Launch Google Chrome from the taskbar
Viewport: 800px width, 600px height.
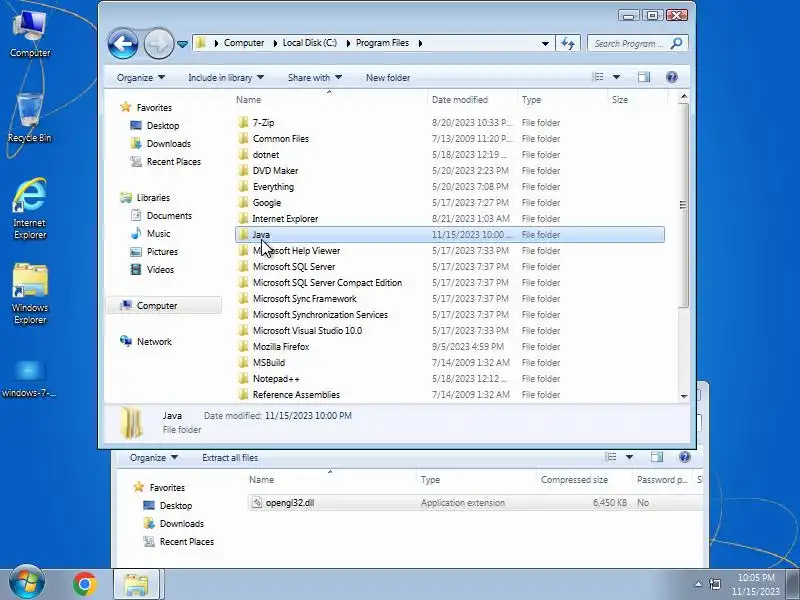pyautogui.click(x=85, y=584)
